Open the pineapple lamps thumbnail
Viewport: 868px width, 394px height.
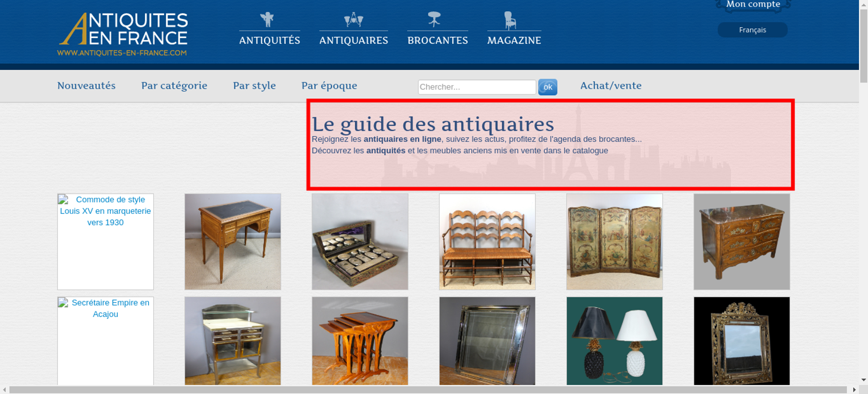[614, 341]
